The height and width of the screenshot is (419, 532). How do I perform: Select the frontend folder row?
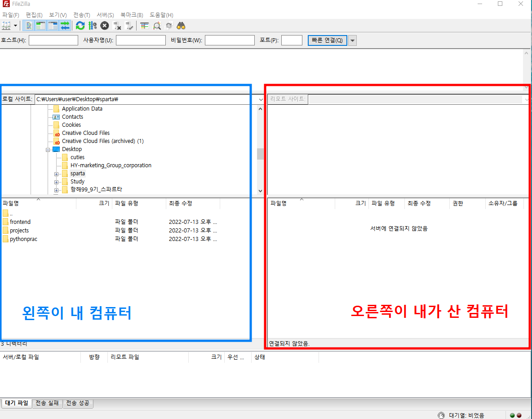[110, 222]
